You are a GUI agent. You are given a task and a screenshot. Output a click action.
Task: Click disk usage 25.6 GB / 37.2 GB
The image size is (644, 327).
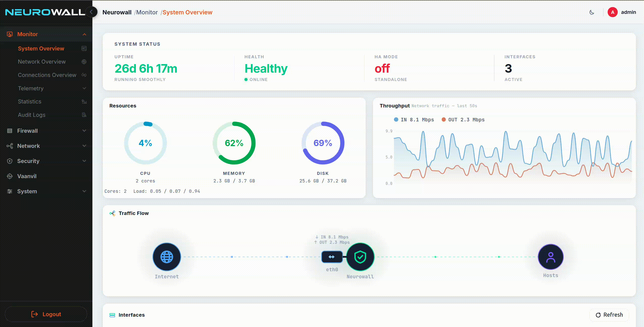pos(323,181)
